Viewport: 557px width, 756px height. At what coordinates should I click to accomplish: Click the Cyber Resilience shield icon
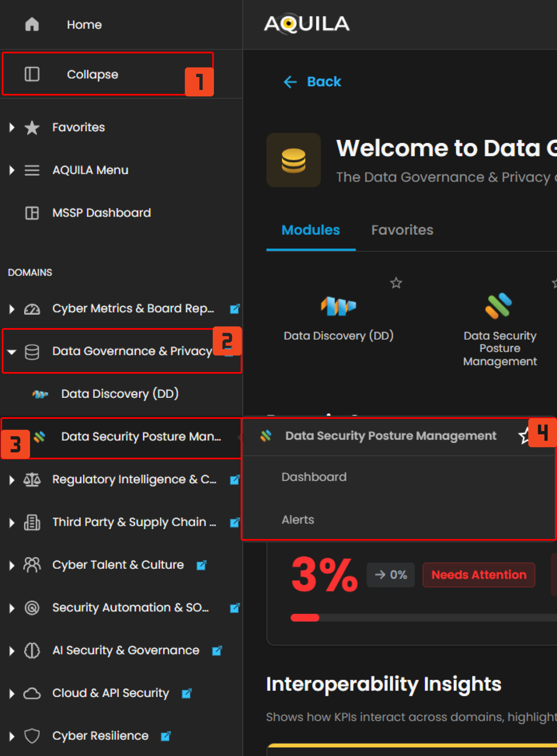tap(32, 736)
